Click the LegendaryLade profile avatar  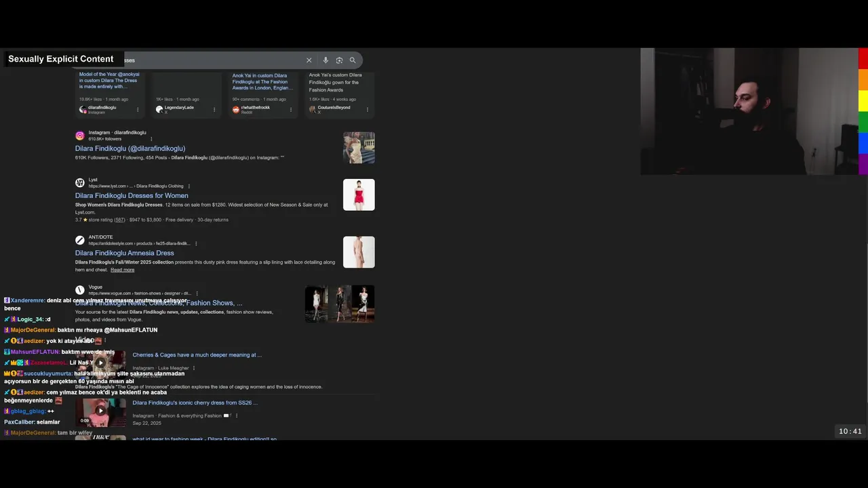coord(159,109)
